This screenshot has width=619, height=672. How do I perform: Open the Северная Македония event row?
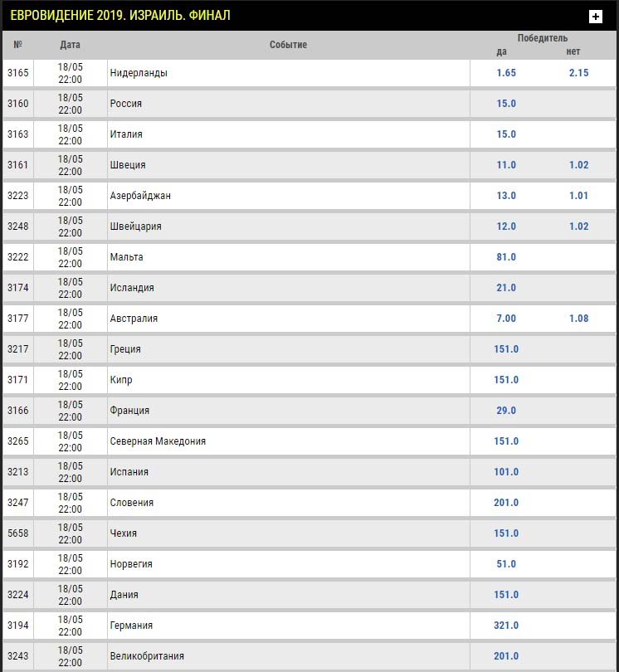click(309, 441)
